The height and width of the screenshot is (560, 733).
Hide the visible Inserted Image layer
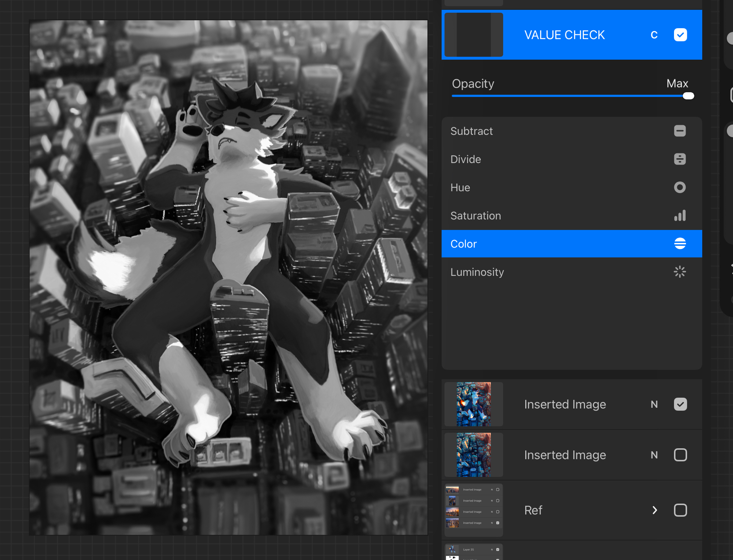coord(680,404)
